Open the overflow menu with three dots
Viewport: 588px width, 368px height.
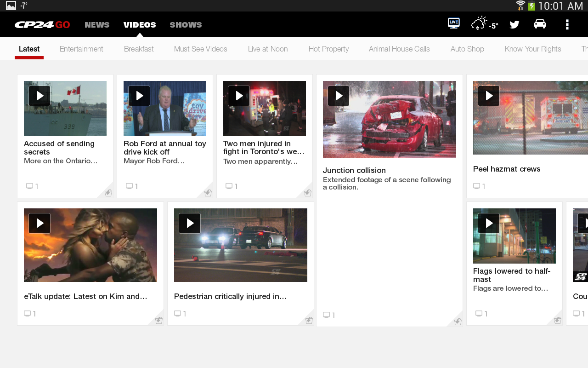point(567,24)
